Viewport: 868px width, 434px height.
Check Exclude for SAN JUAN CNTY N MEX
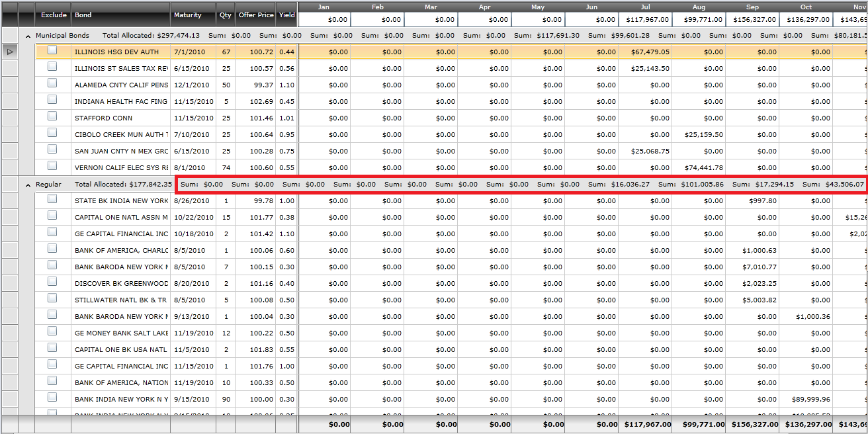coord(52,150)
